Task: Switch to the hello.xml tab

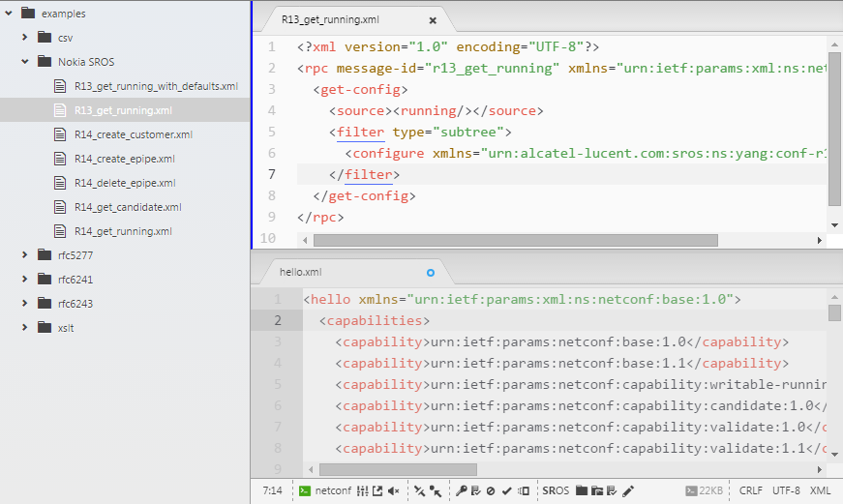Action: pyautogui.click(x=301, y=272)
